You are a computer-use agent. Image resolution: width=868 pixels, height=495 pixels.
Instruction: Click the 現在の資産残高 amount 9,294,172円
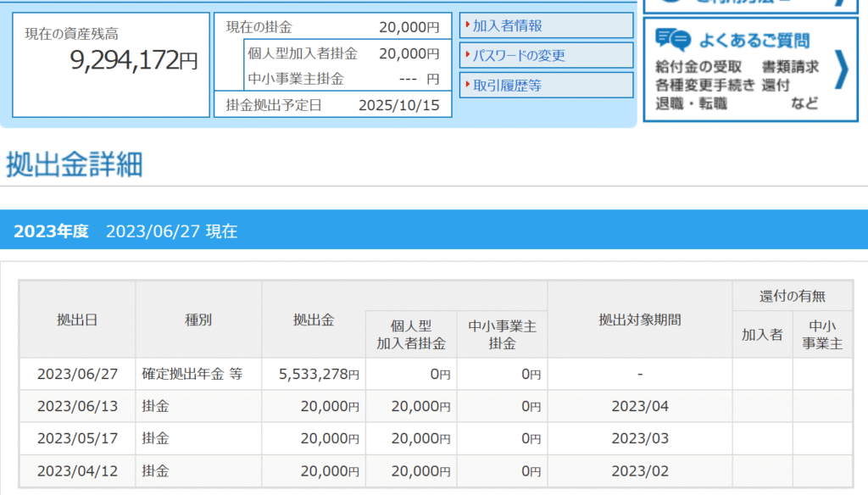pyautogui.click(x=134, y=61)
